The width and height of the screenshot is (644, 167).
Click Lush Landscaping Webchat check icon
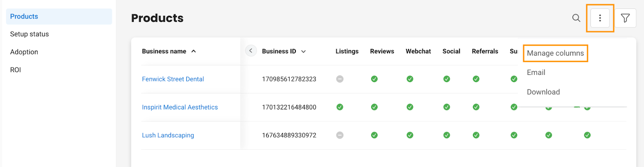point(410,135)
